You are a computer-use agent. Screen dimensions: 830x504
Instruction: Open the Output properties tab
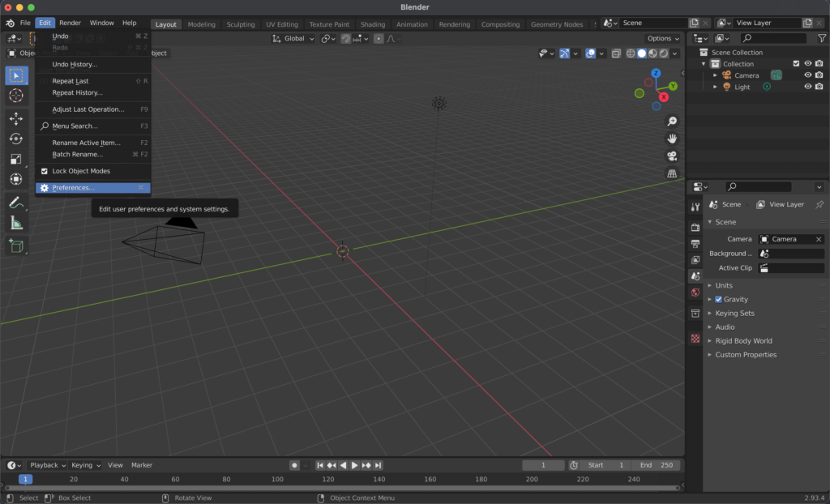(x=695, y=244)
